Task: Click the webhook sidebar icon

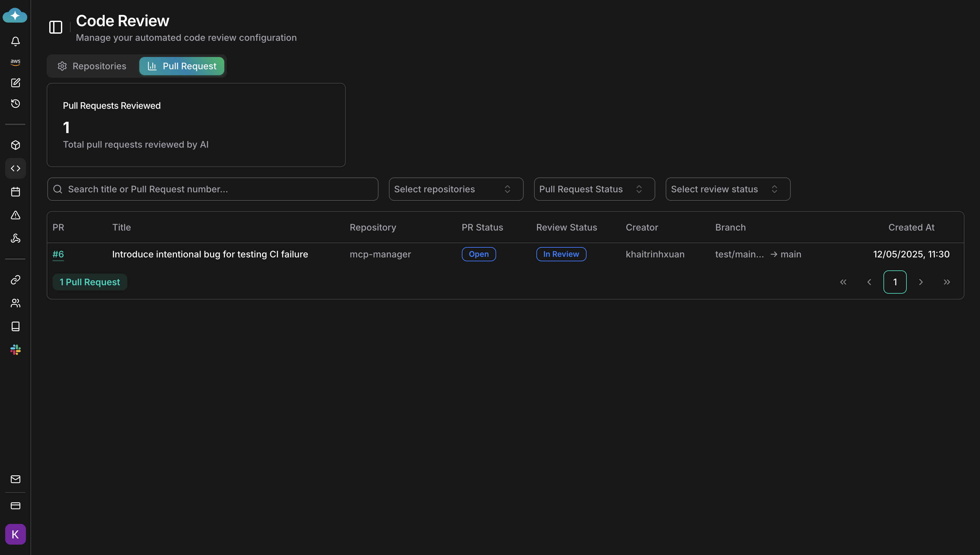Action: [15, 239]
